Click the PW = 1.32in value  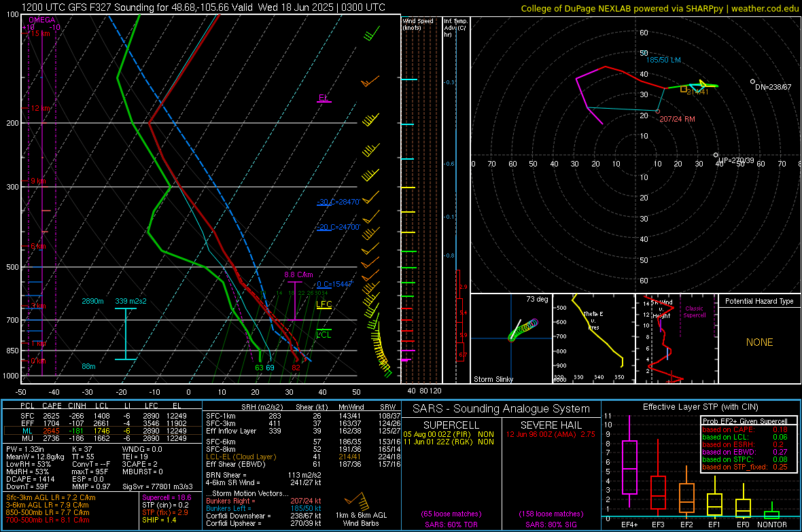tap(27, 449)
